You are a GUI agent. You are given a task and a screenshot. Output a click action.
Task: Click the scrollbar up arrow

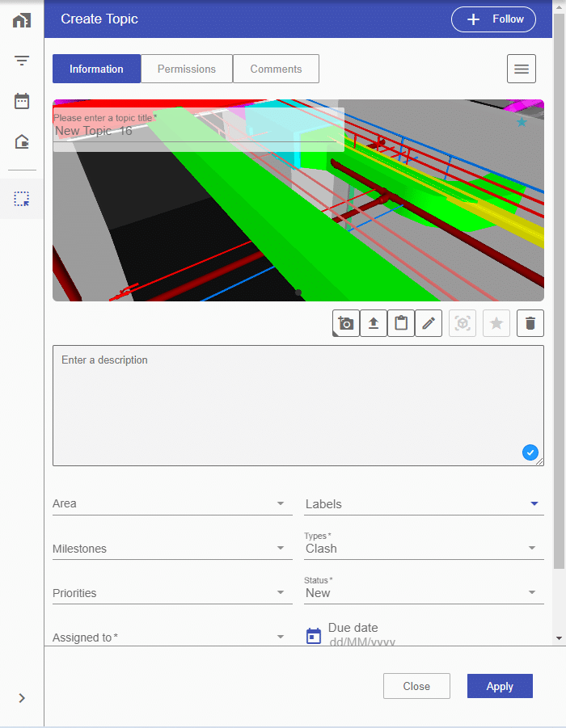coord(559,6)
